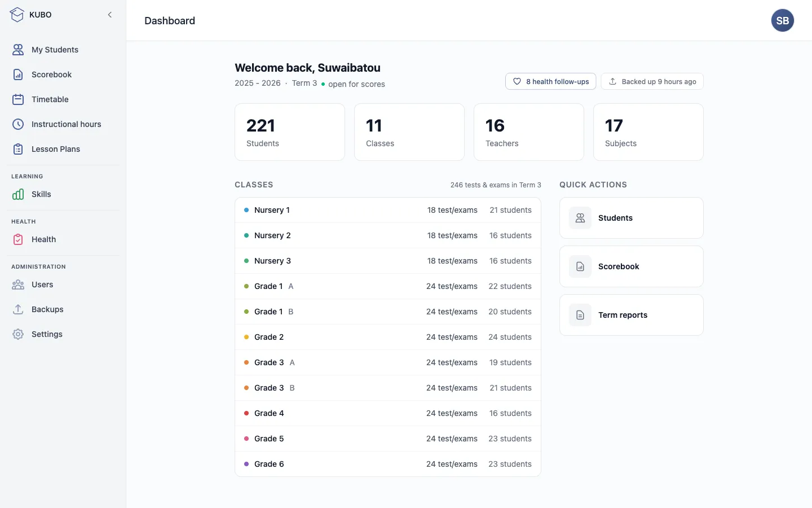812x508 pixels.
Task: Click the blue color dot for Nursery 1
Action: [246, 210]
